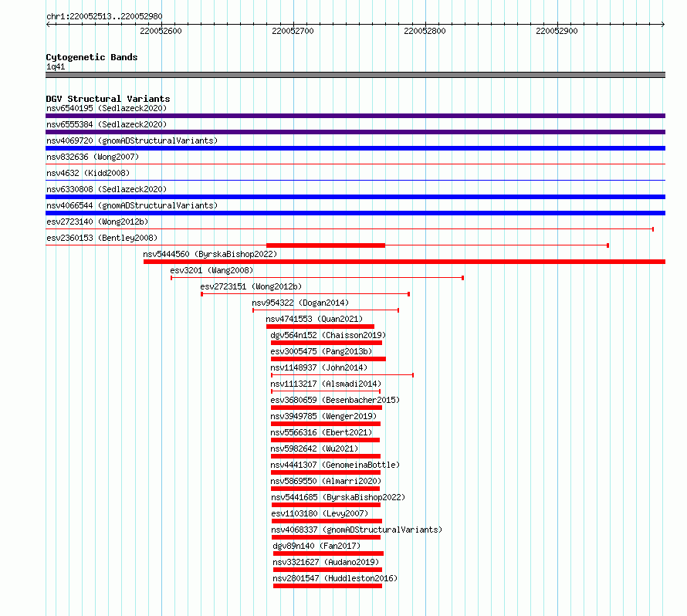Image resolution: width=687 pixels, height=616 pixels.
Task: Click the nsv6555384 (Sedlazeck2020) label
Action: pos(107,124)
